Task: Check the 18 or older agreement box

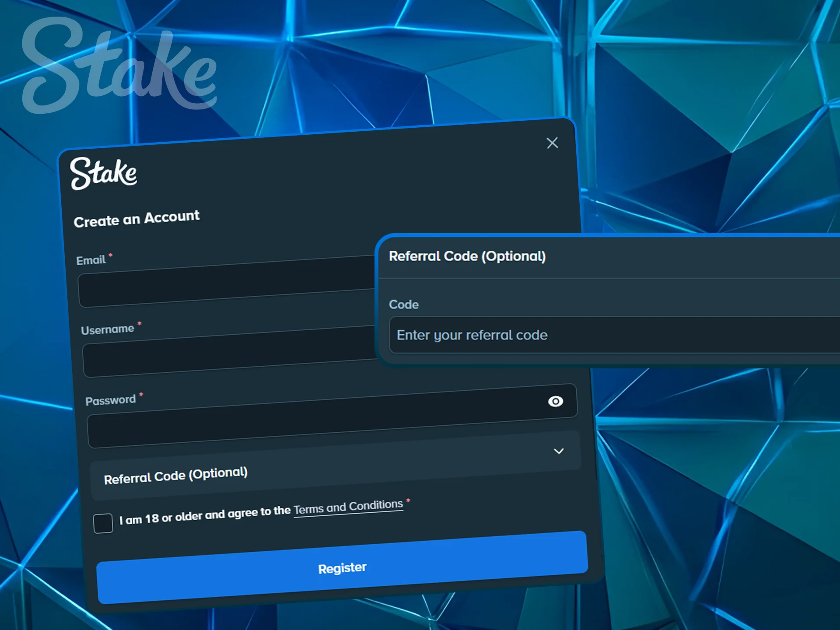Action: [x=103, y=523]
